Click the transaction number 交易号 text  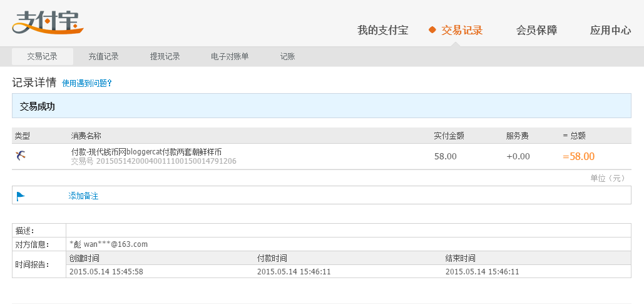[x=153, y=161]
